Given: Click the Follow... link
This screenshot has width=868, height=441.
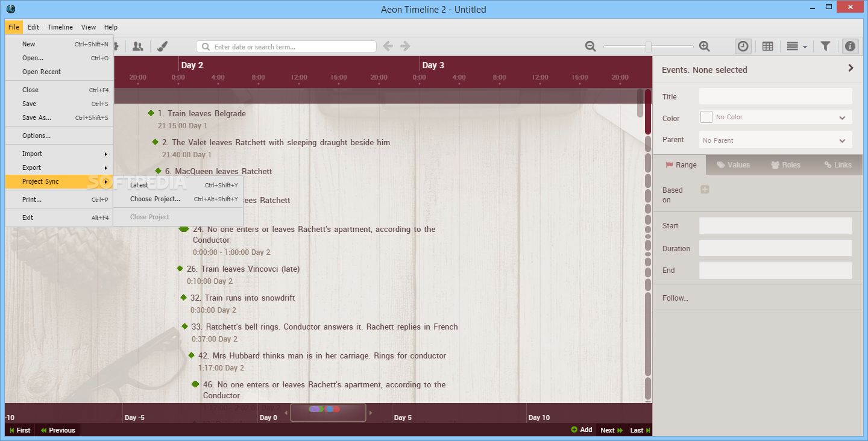Looking at the screenshot, I should point(675,298).
